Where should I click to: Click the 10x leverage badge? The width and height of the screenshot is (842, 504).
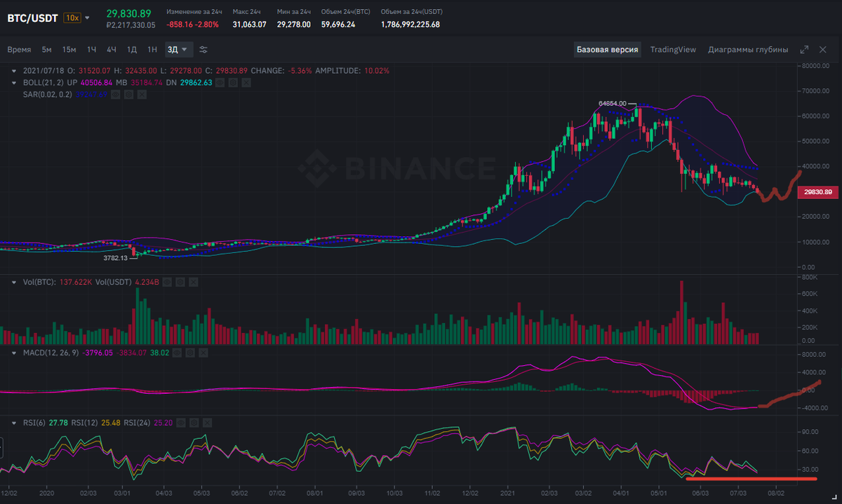click(x=72, y=18)
